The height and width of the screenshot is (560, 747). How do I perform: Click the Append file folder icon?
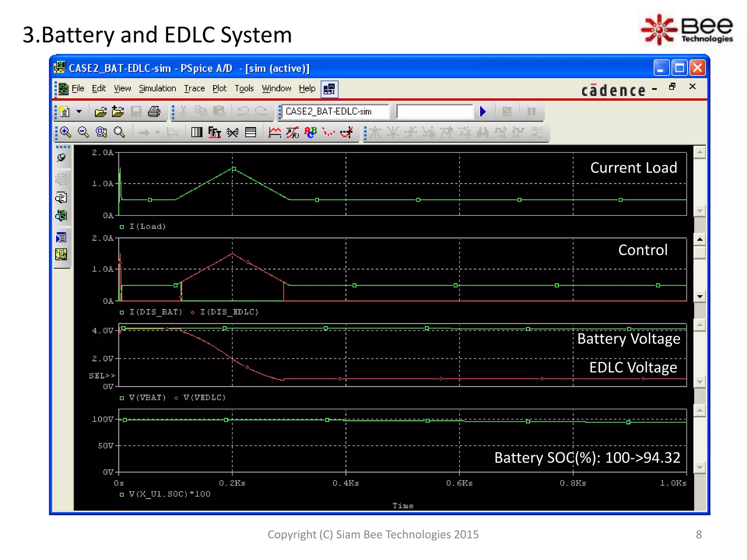[x=118, y=112]
